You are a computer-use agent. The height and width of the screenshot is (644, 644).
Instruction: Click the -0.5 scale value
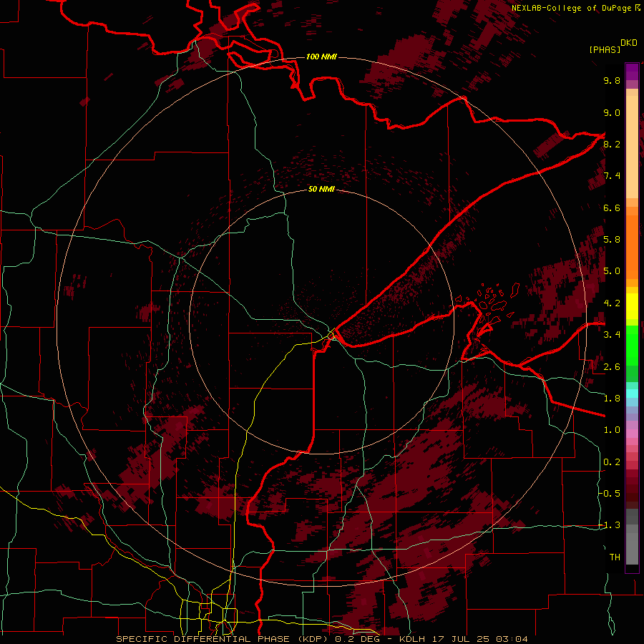pyautogui.click(x=610, y=494)
